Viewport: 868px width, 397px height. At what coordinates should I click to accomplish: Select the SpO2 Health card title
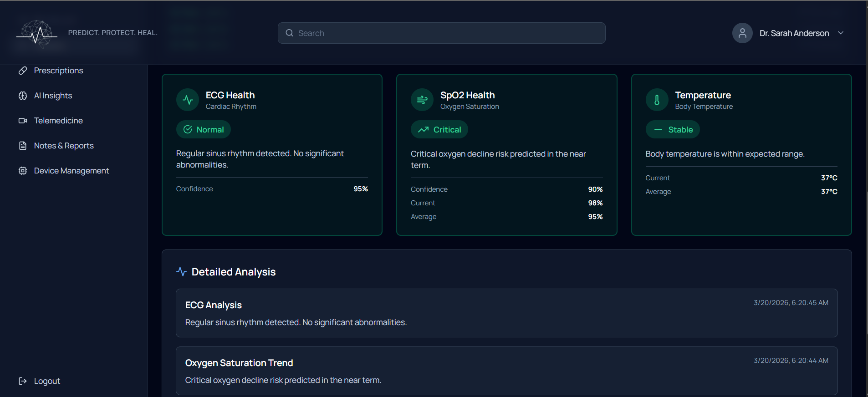click(x=467, y=95)
